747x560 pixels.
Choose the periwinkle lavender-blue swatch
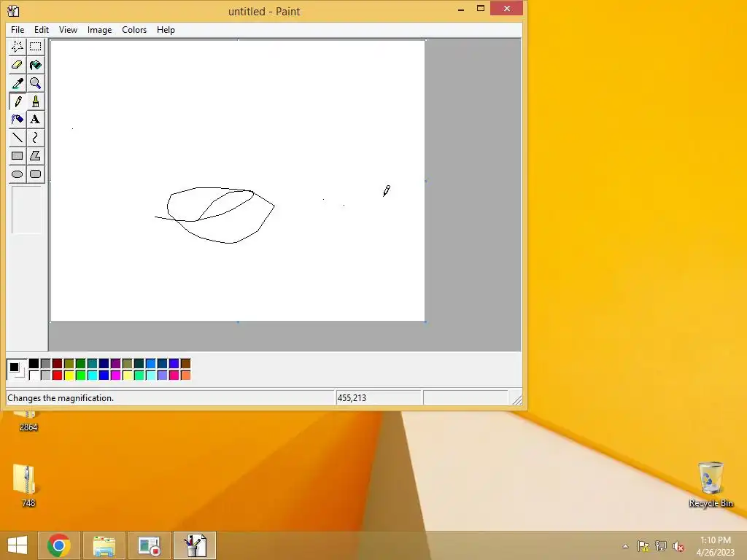pos(163,376)
